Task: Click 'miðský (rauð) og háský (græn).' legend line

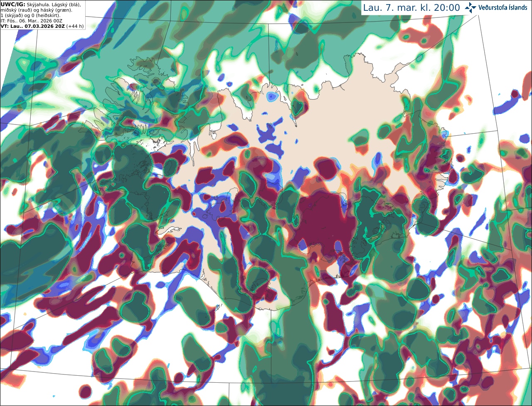Action: point(37,10)
